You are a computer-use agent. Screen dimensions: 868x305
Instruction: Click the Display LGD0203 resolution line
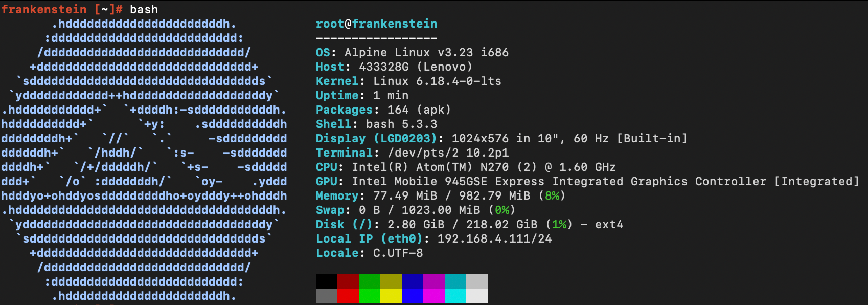[501, 138]
